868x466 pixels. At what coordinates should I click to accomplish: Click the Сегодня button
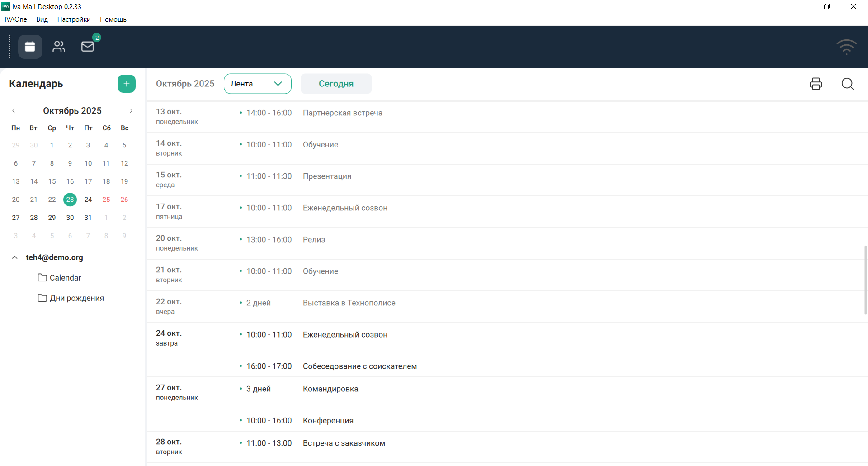[336, 84]
